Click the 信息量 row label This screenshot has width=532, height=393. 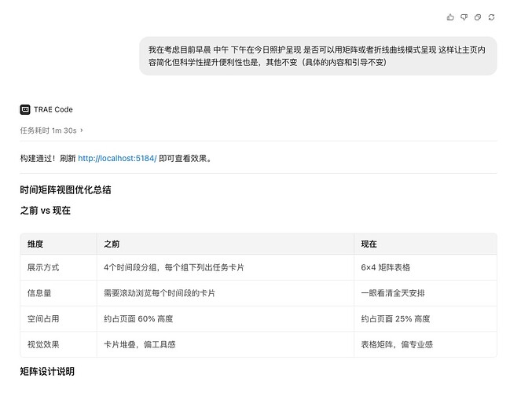pyautogui.click(x=39, y=293)
